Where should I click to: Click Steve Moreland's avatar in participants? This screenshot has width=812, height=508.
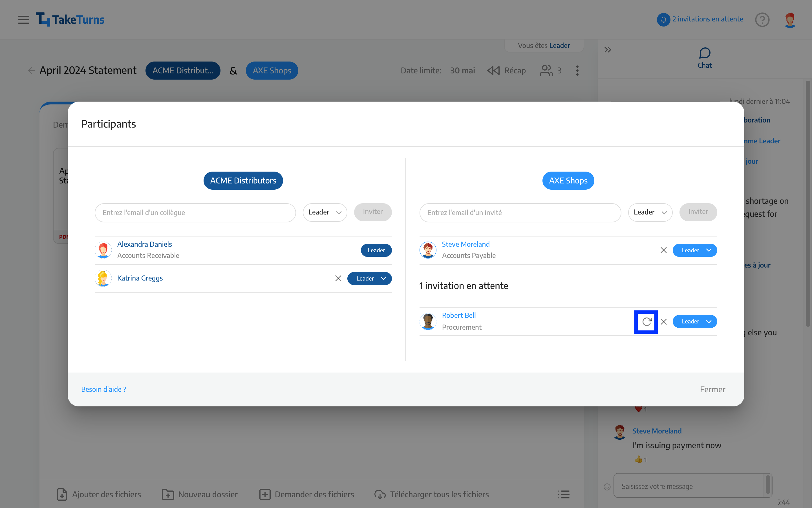(428, 250)
